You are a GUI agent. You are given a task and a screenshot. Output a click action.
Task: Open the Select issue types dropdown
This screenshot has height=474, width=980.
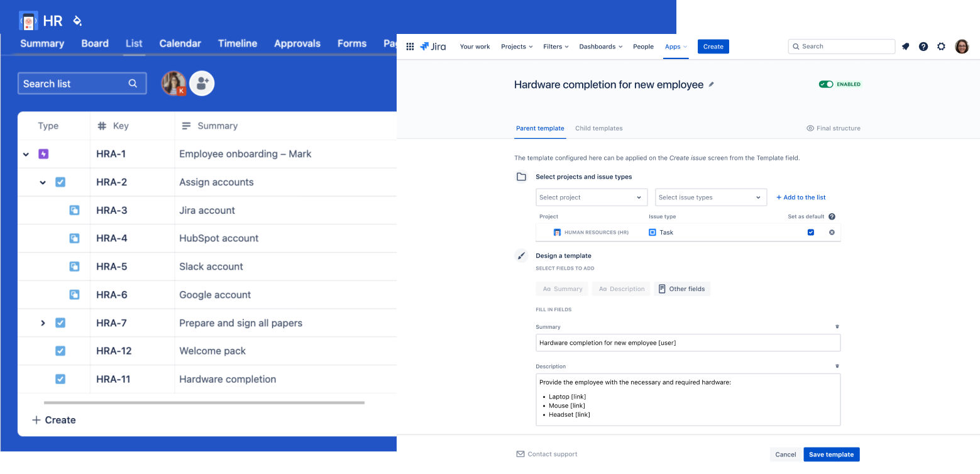coord(710,197)
